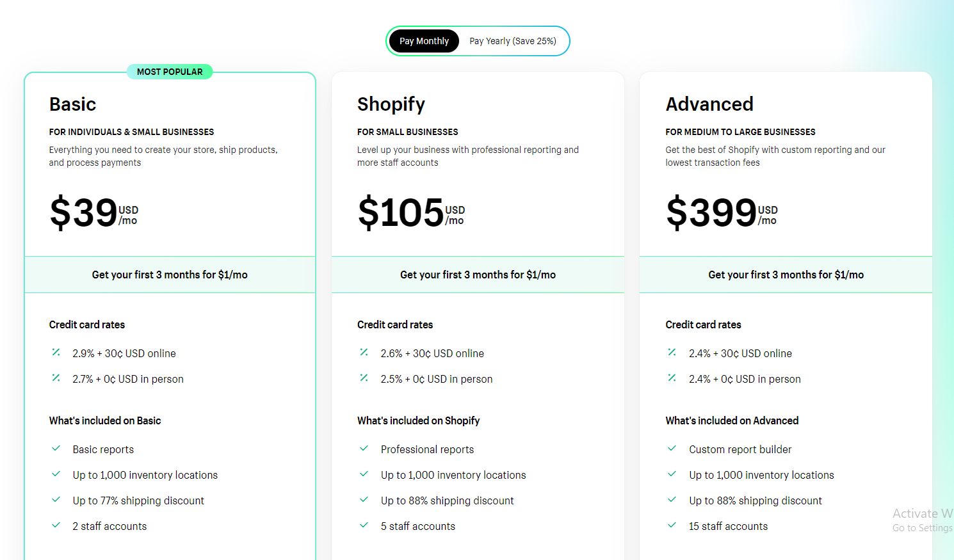Click Up to 77% shipping discount text
This screenshot has width=954, height=560.
138,500
